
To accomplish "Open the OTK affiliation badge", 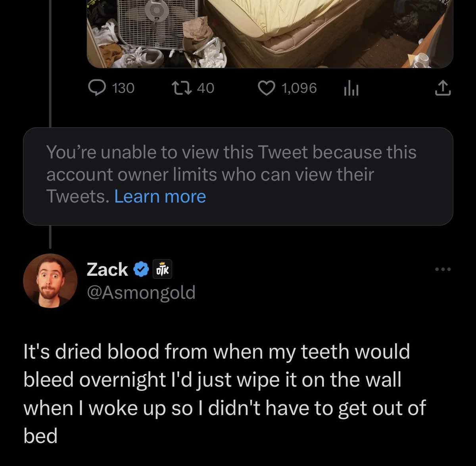I will point(162,270).
